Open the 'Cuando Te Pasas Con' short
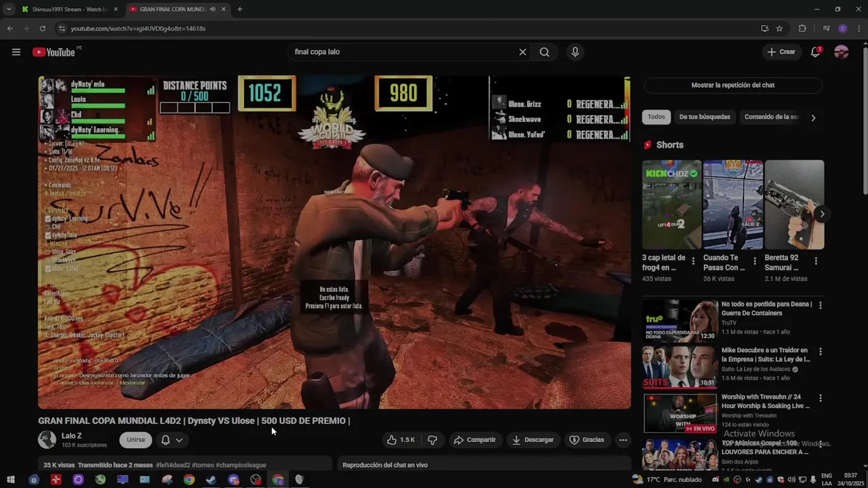868x488 pixels. point(733,205)
